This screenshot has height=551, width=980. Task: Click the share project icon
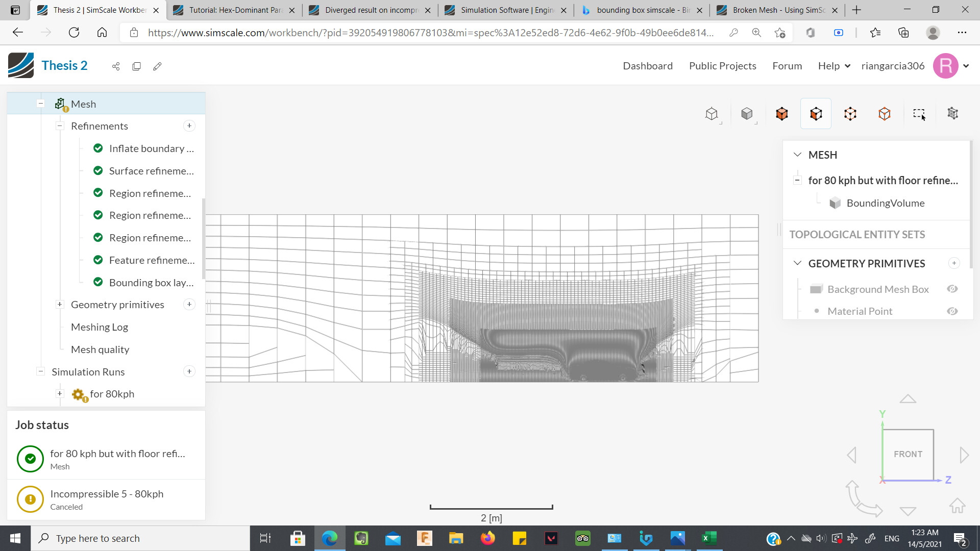click(x=116, y=66)
